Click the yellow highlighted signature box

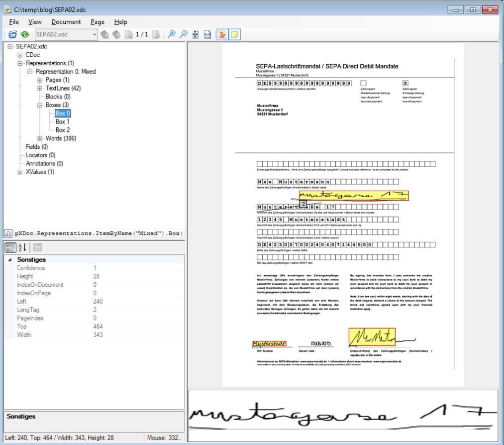coord(371,337)
